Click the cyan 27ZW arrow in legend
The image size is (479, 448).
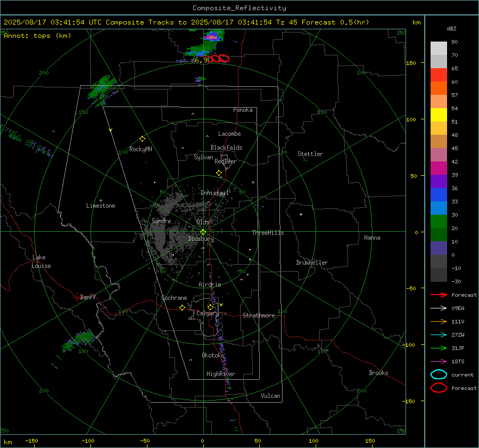pyautogui.click(x=439, y=335)
